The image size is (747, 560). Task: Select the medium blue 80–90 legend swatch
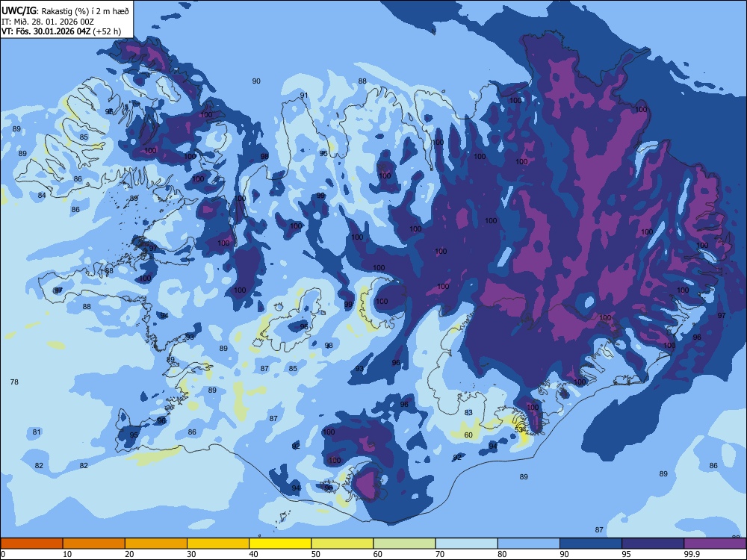point(528,544)
